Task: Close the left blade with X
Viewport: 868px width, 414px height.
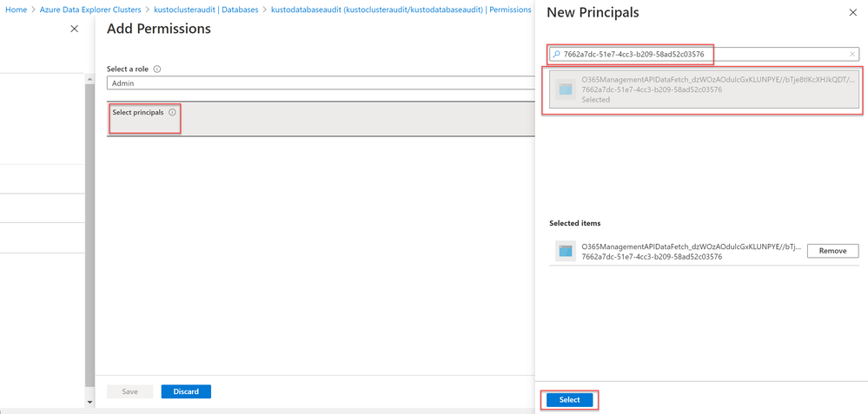Action: tap(74, 29)
